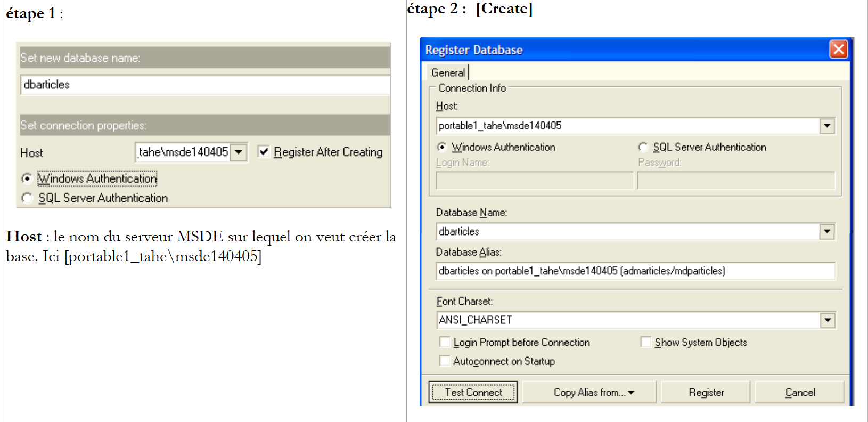
Task: Uncheck Register After Creating
Action: [x=264, y=152]
